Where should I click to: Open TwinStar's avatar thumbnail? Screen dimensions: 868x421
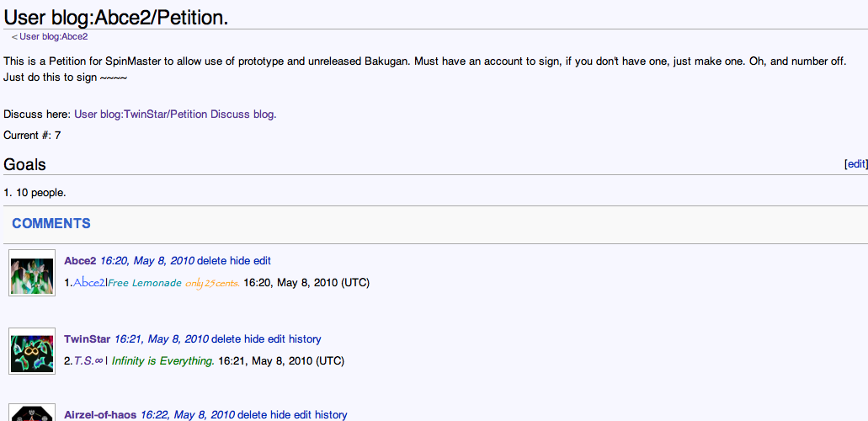tap(32, 351)
